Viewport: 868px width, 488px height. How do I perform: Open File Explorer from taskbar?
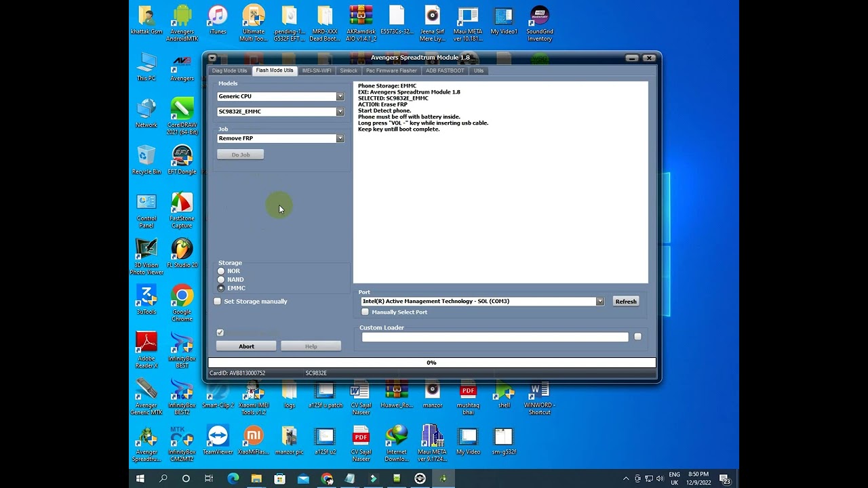[256, 479]
